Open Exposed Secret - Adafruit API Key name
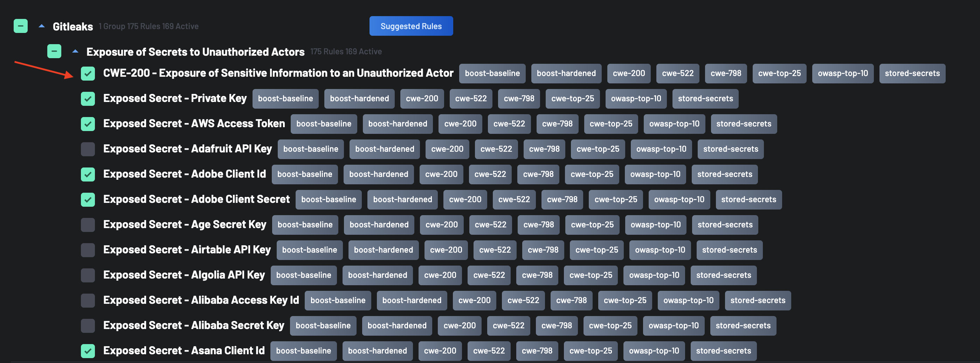 coord(187,149)
